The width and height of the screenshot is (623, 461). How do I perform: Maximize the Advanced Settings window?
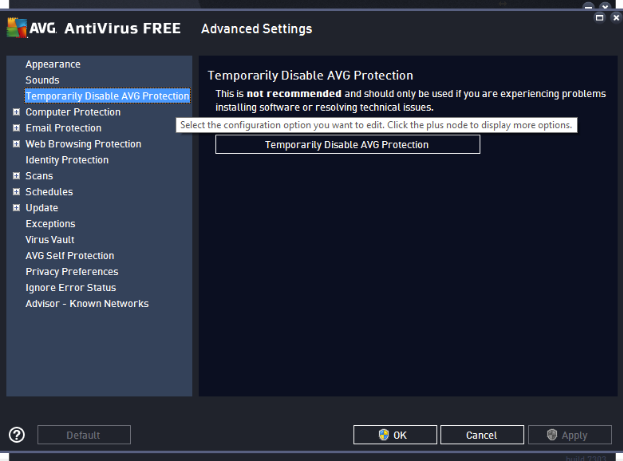[x=599, y=17]
